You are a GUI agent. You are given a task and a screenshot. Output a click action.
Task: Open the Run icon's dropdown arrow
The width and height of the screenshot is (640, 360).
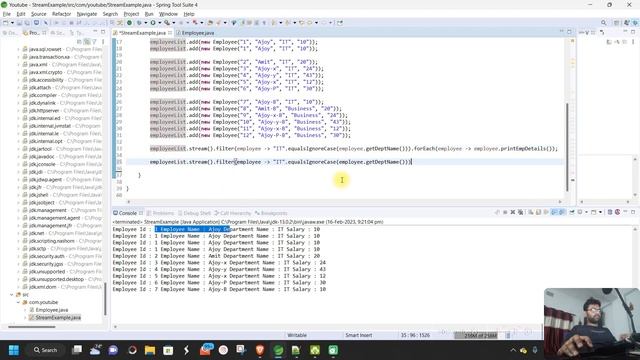click(x=160, y=22)
